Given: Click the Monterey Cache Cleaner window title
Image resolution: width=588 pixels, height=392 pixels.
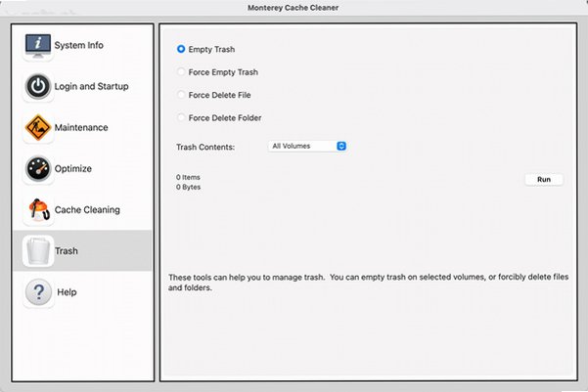Looking at the screenshot, I should click(293, 8).
